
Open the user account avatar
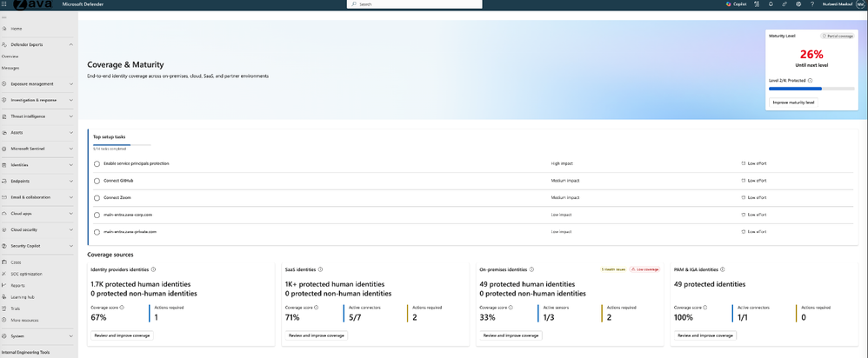click(861, 3)
